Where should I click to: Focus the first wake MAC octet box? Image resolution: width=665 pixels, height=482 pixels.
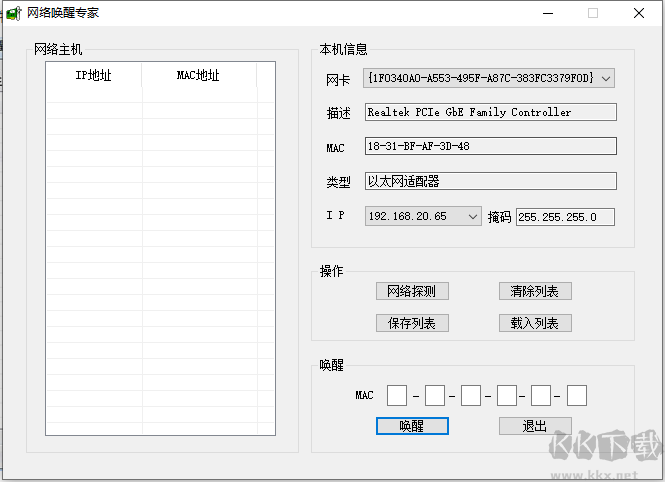397,396
